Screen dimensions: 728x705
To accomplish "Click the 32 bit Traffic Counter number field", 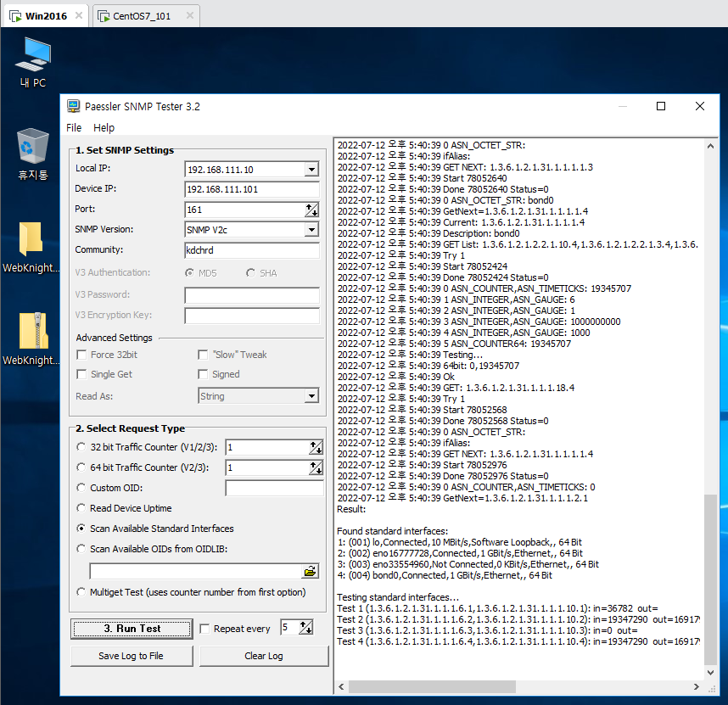I will tap(267, 447).
